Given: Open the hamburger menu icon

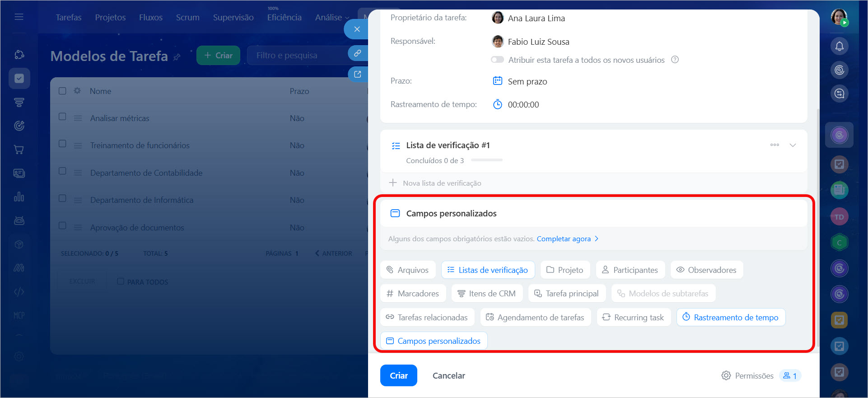Looking at the screenshot, I should click(x=19, y=17).
